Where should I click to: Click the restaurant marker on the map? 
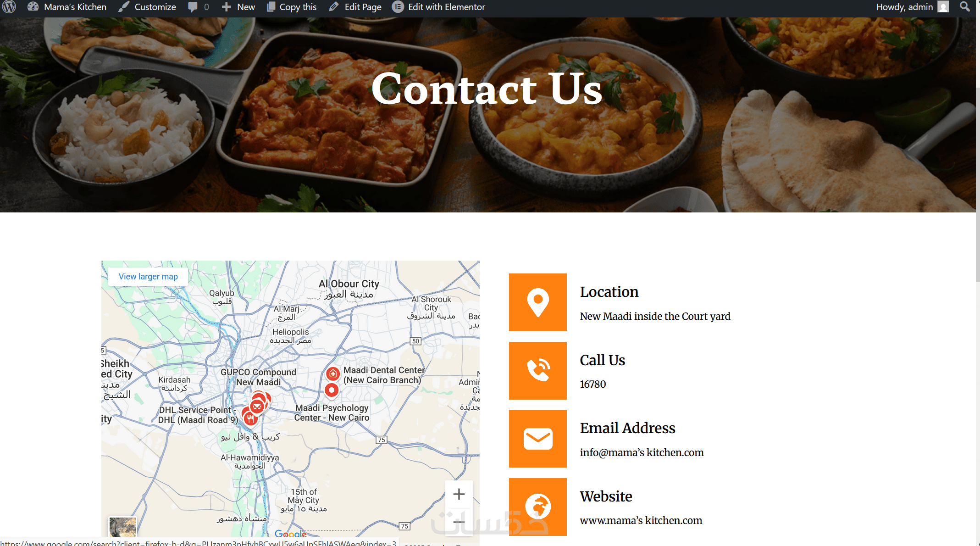pos(250,418)
